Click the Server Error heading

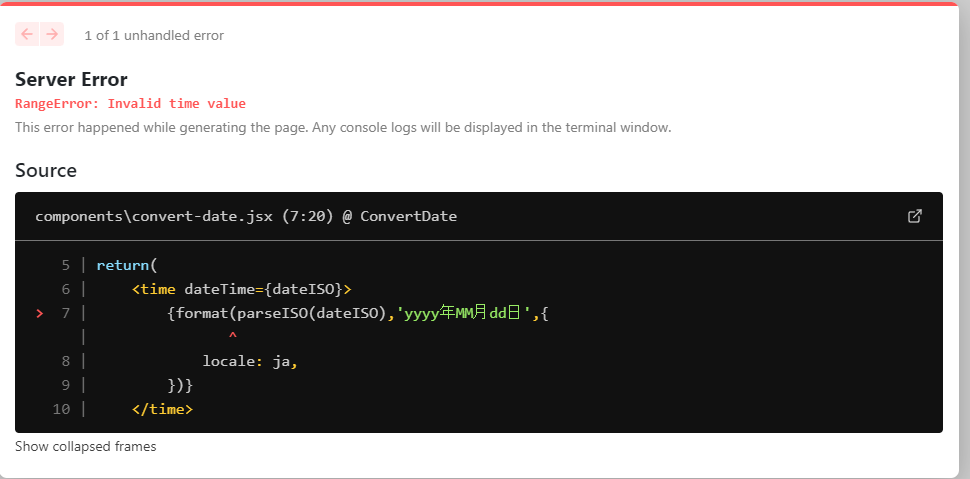click(x=71, y=80)
